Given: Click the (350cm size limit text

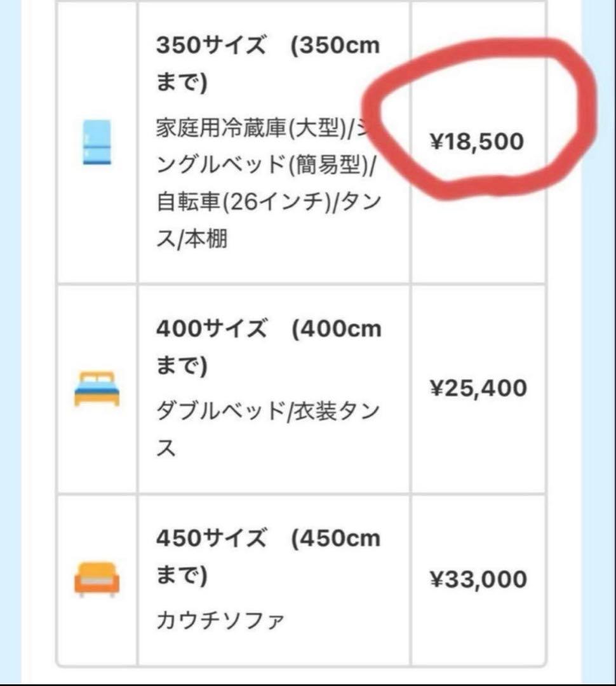Looking at the screenshot, I should pos(335,47).
